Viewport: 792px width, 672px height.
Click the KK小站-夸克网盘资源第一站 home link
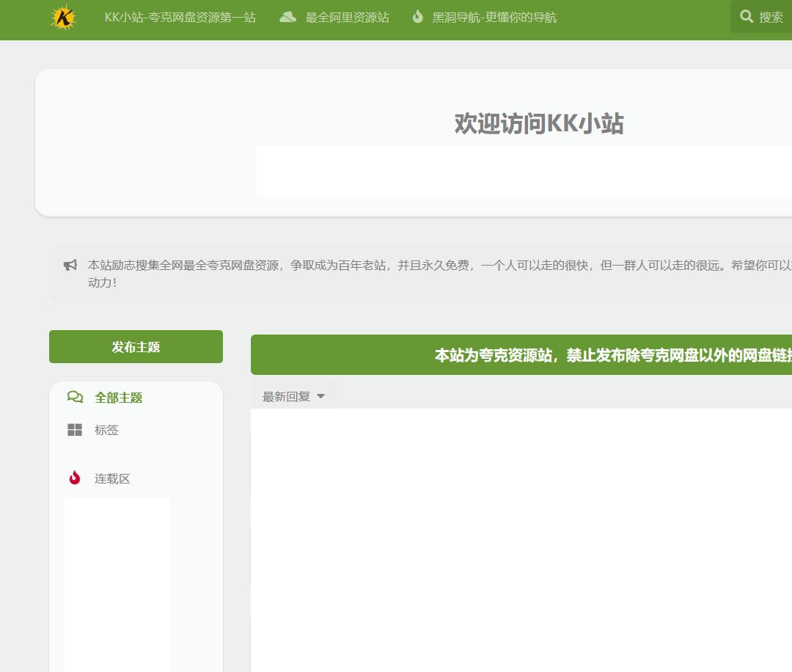click(180, 17)
